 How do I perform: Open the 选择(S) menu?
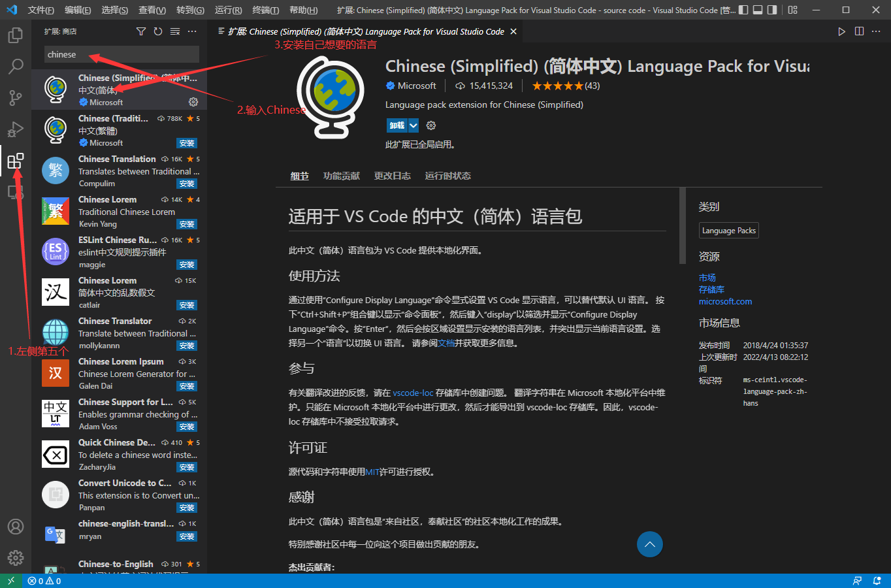115,10
